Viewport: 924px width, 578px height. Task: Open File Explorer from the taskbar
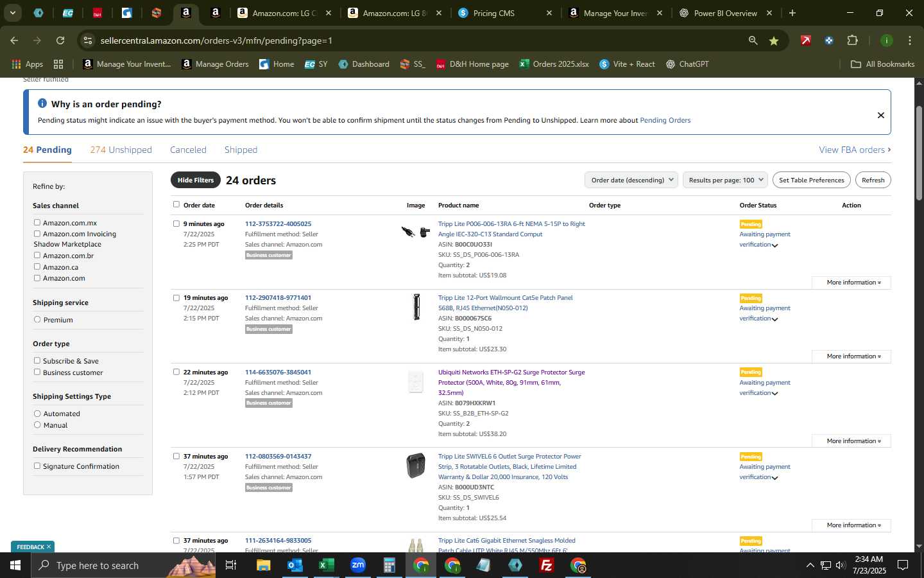click(x=263, y=565)
